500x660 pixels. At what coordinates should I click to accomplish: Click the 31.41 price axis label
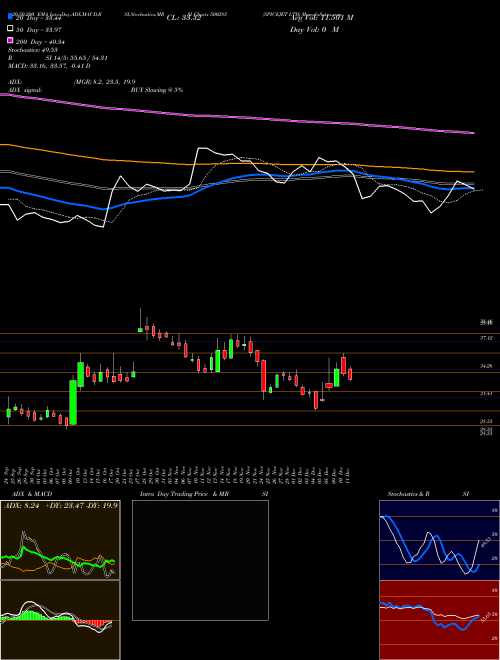487,394
